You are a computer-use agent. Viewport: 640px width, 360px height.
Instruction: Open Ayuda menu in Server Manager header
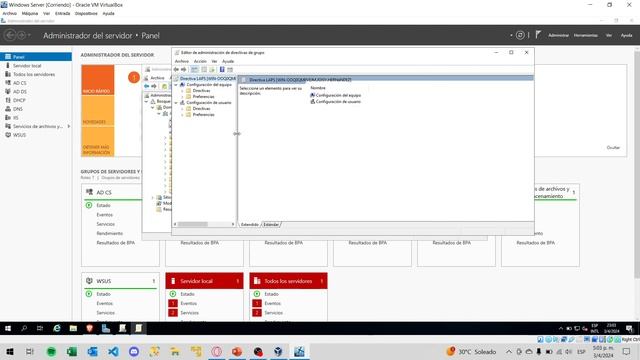(626, 36)
